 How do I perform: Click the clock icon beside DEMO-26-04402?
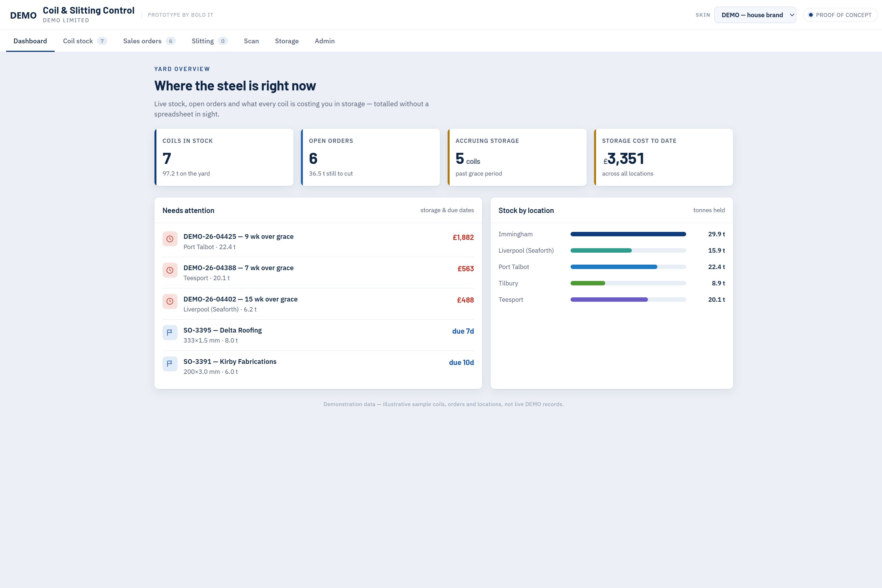point(170,301)
